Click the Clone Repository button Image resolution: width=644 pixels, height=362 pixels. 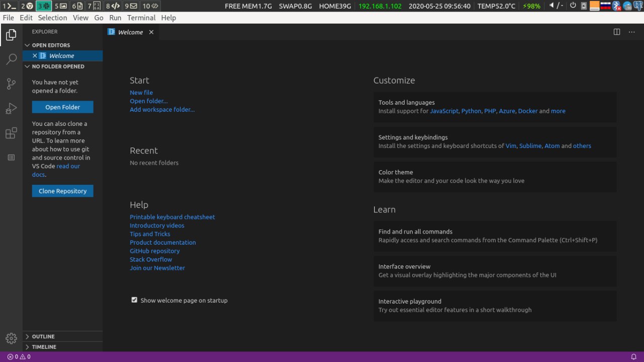tap(62, 191)
